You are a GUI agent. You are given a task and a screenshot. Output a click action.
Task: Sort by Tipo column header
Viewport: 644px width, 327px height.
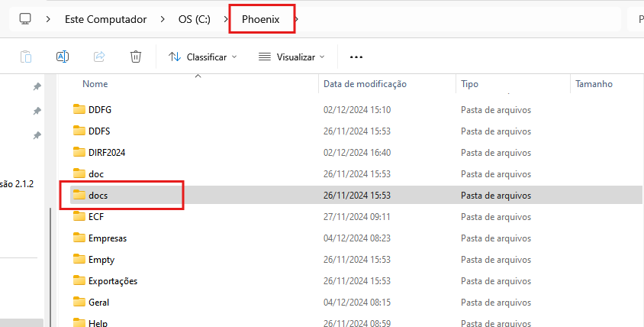tap(469, 84)
